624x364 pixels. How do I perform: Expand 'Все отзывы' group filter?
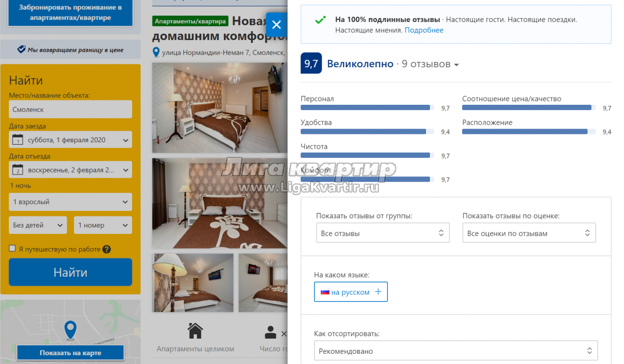(x=382, y=233)
